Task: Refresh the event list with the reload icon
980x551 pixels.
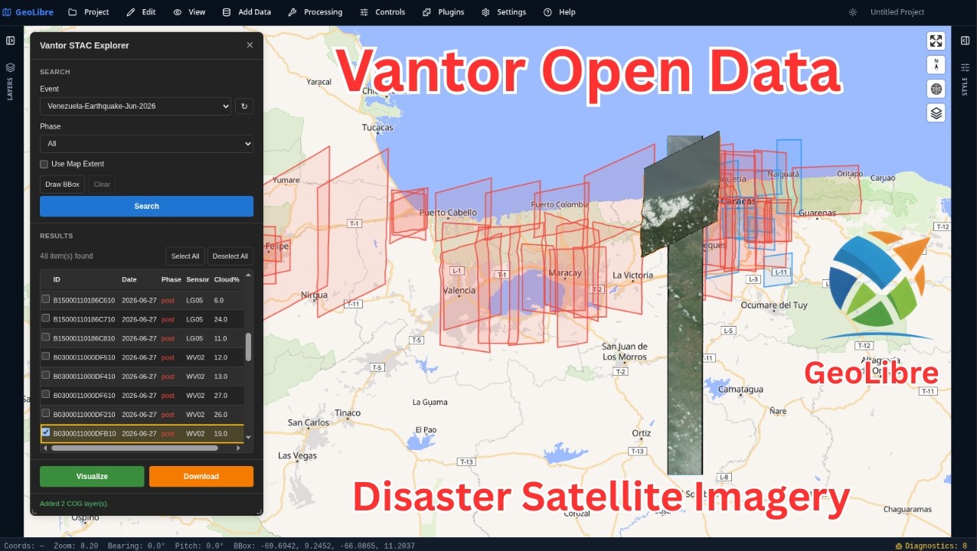Action: [244, 106]
